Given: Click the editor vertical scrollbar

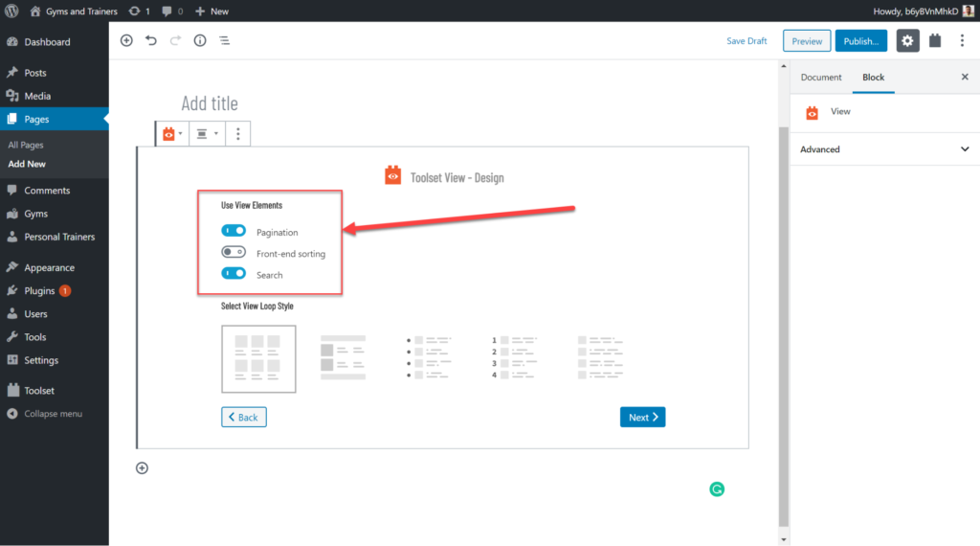Looking at the screenshot, I should (x=784, y=327).
